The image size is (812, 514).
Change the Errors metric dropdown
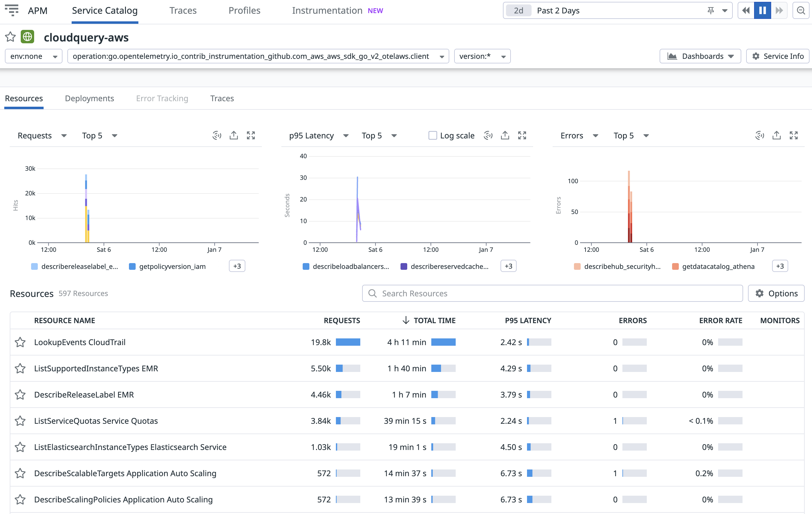(x=579, y=136)
